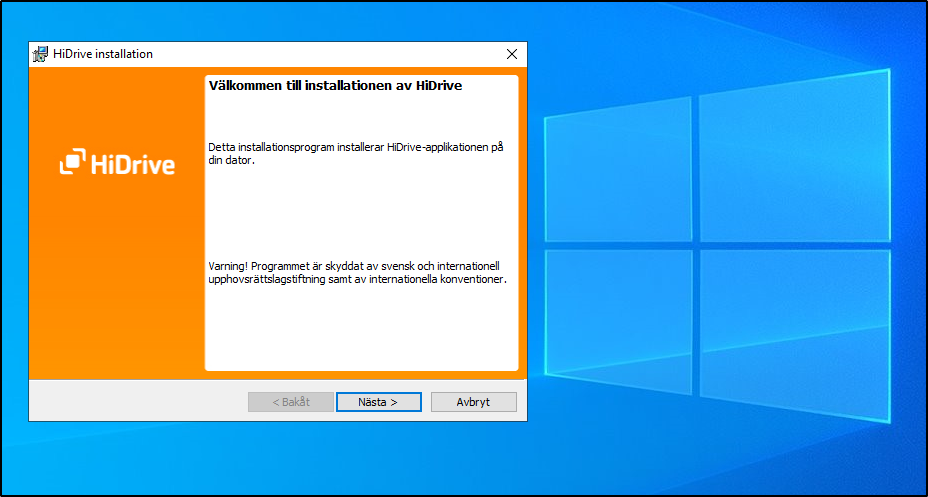Click the Välkommen till installationen heading
The image size is (928, 497).
click(x=334, y=86)
